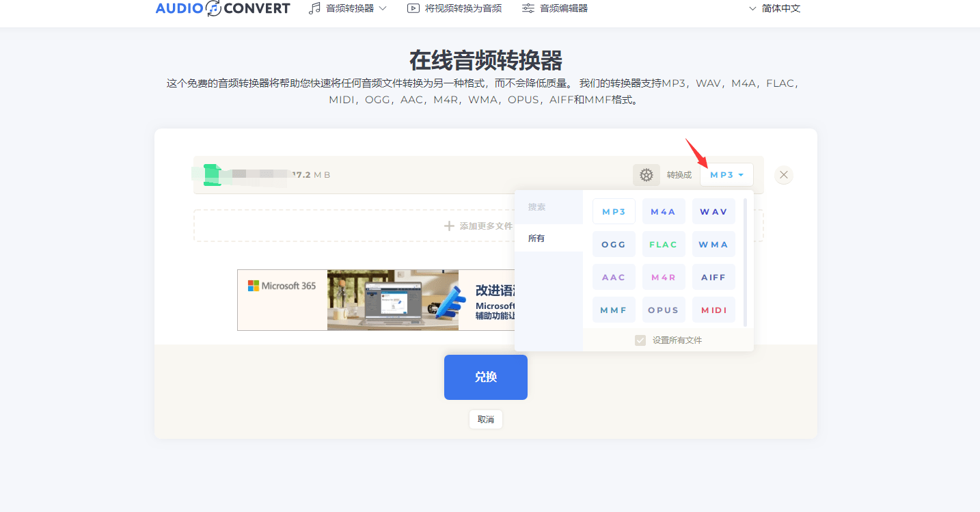
Task: Remove the uploaded file with the X icon
Action: pyautogui.click(x=783, y=174)
